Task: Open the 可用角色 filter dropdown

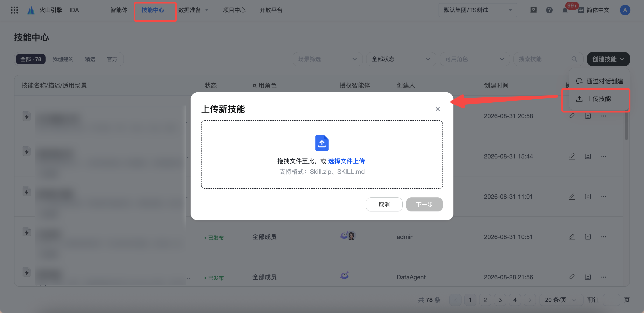Action: (474, 59)
